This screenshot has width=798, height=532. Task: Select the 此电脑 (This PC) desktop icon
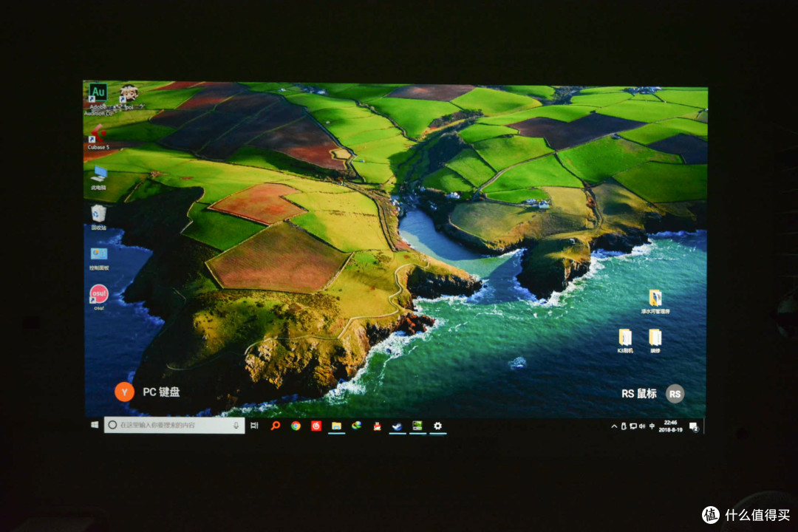pos(99,178)
